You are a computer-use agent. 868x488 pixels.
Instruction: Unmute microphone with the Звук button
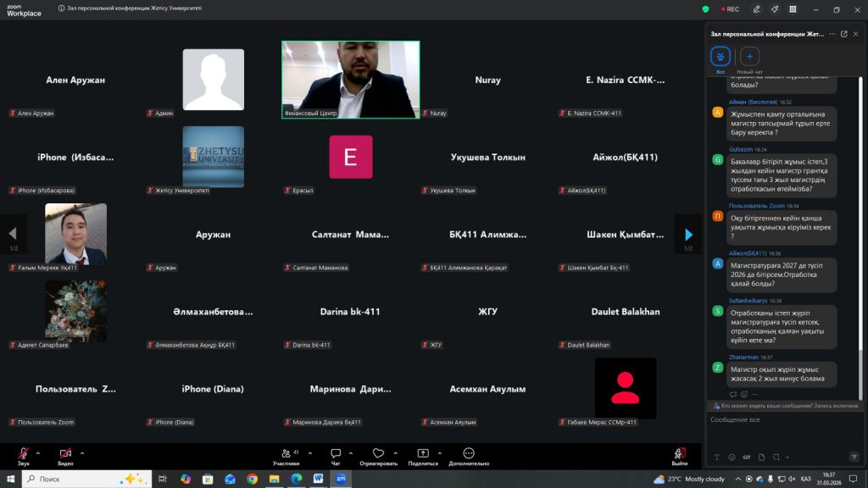click(x=23, y=454)
